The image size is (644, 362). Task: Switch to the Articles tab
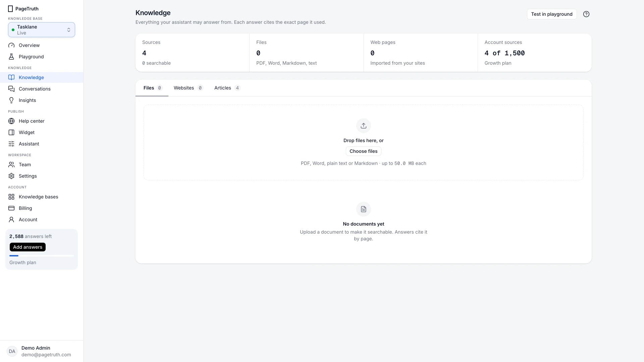tap(227, 88)
